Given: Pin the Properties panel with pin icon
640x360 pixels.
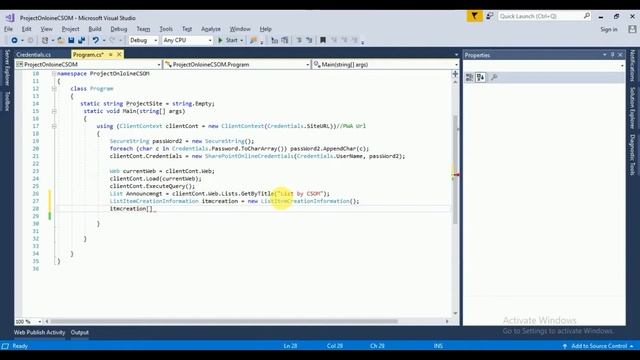Looking at the screenshot, I should coord(612,55).
